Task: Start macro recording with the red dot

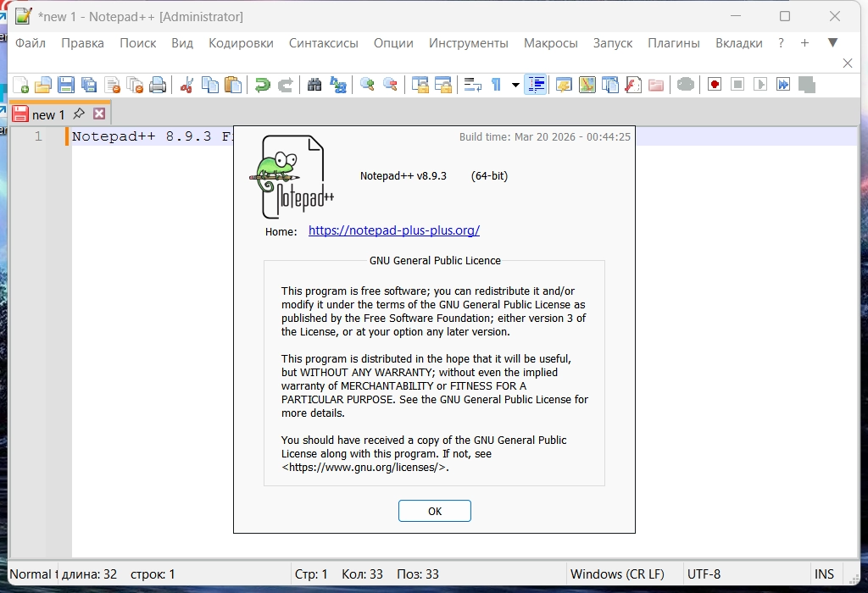Action: pyautogui.click(x=714, y=85)
